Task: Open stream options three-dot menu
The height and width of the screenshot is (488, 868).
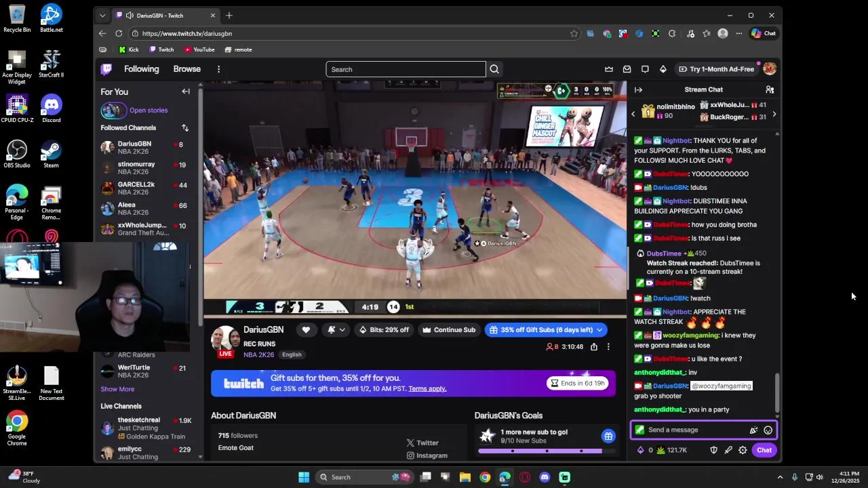Action: 608,346
